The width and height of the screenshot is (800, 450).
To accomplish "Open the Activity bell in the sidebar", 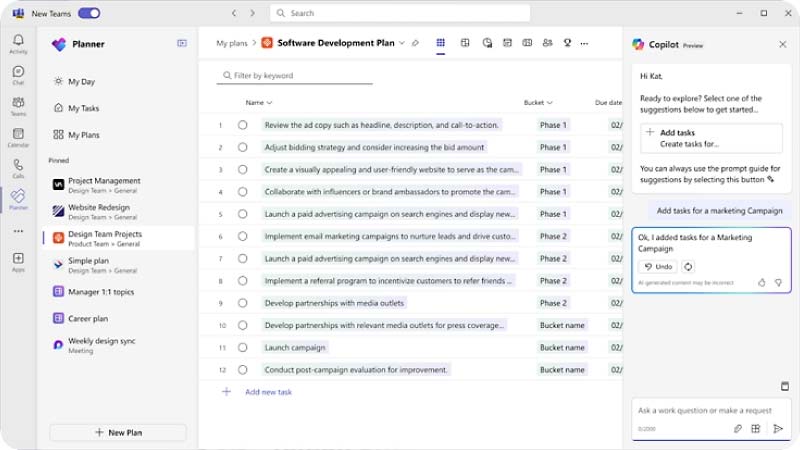I will click(18, 44).
